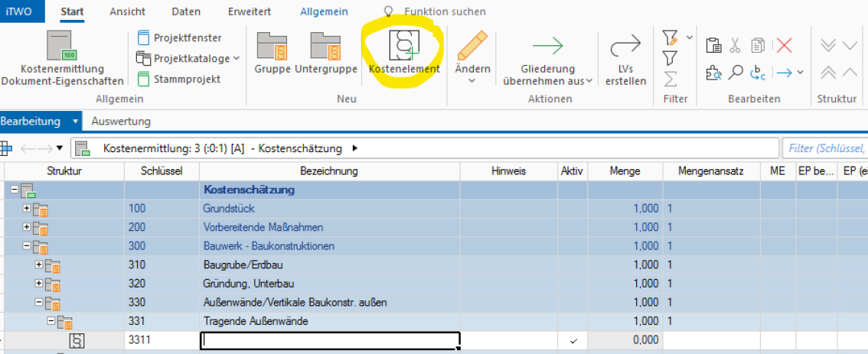868x354 pixels.
Task: Click the magnifier search icon in Bearbeiten
Action: coord(736,73)
